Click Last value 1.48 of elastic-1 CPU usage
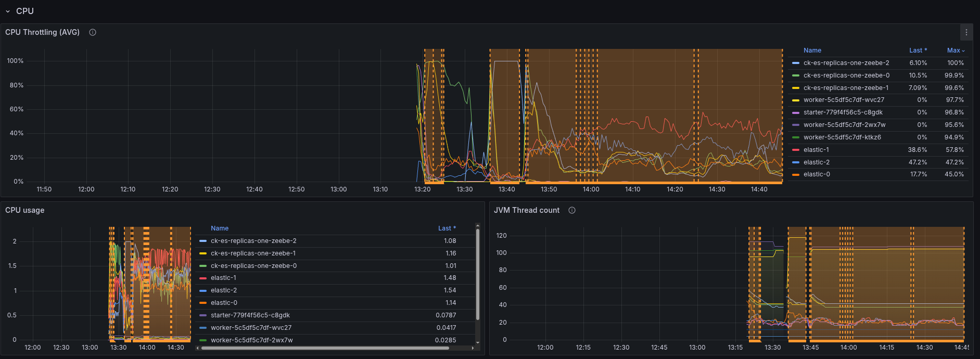980x359 pixels. click(x=450, y=278)
